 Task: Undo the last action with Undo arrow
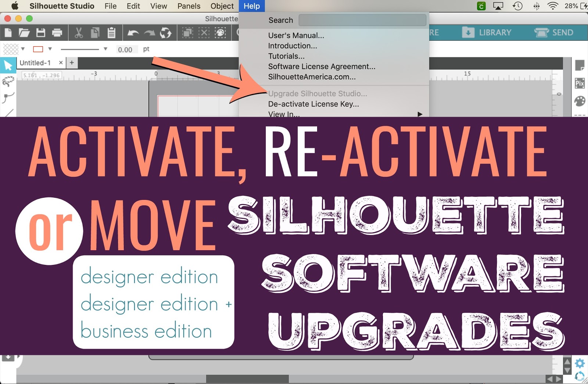point(133,33)
